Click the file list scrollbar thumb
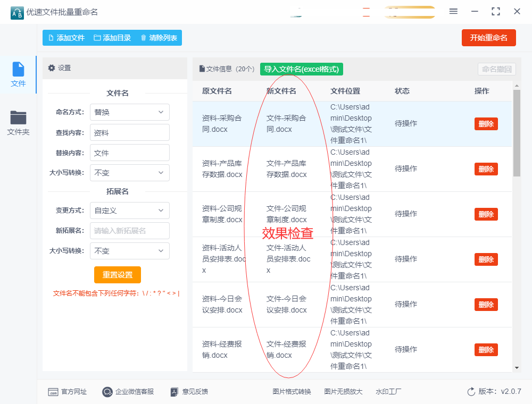The image size is (532, 404). pyautogui.click(x=517, y=133)
